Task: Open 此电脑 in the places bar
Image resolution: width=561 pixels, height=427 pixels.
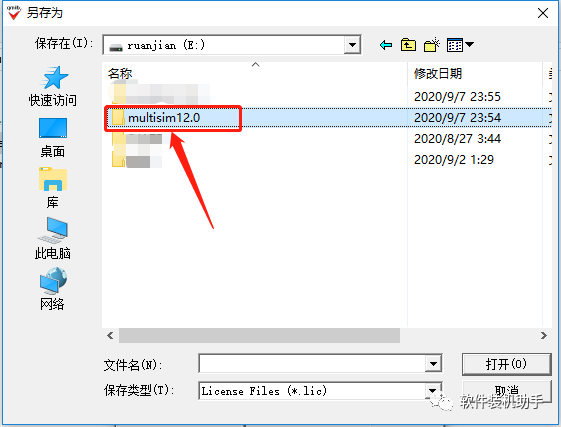Action: pyautogui.click(x=53, y=239)
